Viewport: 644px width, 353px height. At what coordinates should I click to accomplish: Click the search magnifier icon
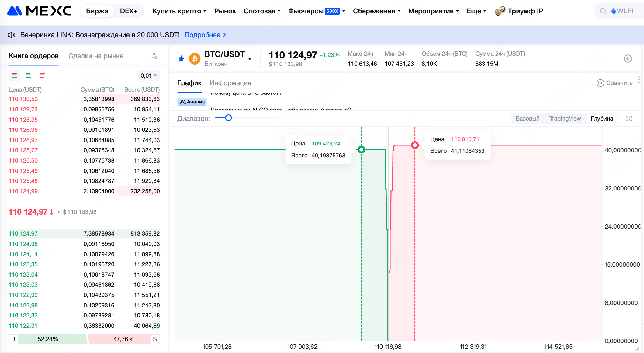point(603,11)
